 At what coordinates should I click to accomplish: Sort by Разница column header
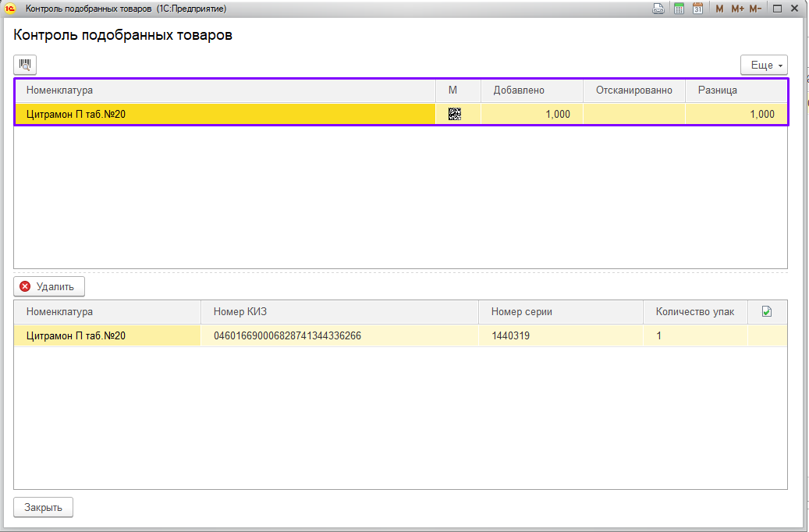pos(735,90)
